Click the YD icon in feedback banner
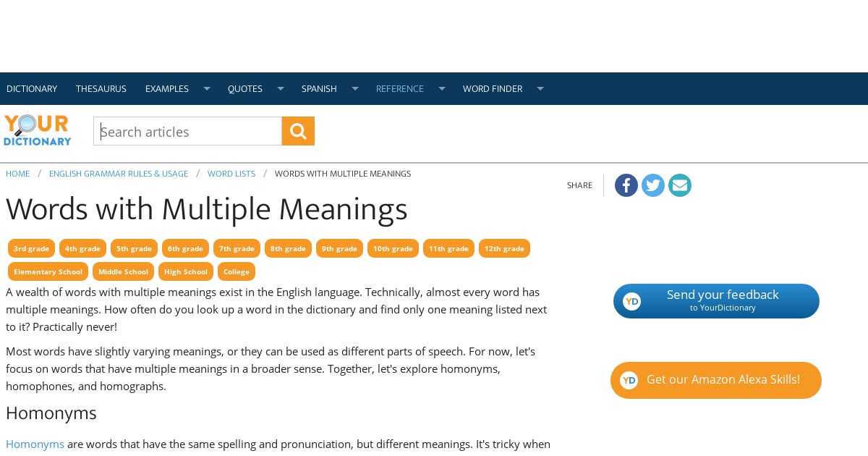 631,301
